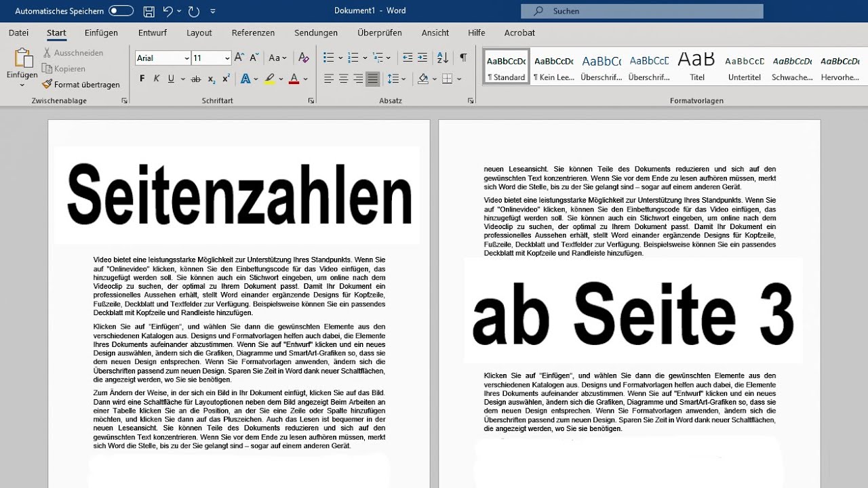868x488 pixels.
Task: Center the text
Action: tap(343, 79)
